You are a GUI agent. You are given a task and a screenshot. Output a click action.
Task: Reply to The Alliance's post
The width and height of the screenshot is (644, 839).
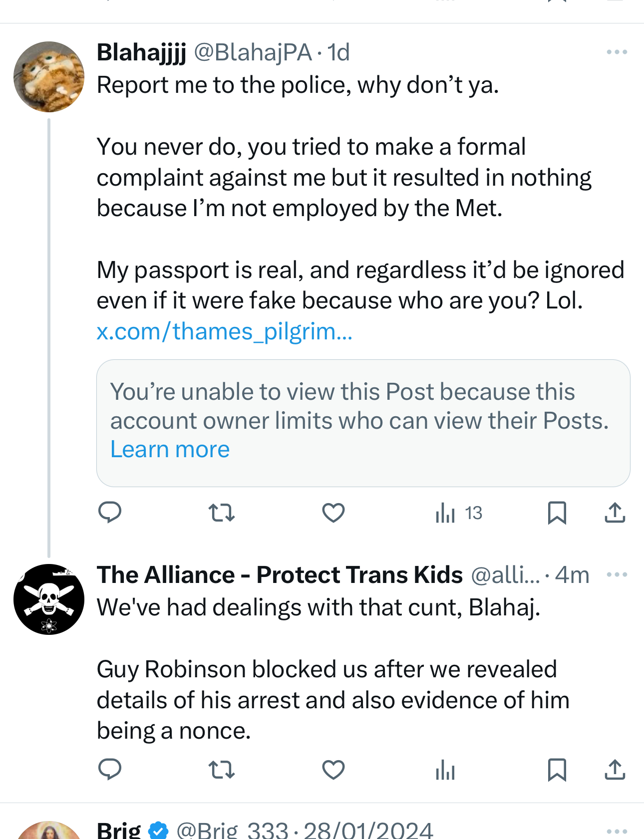point(110,770)
